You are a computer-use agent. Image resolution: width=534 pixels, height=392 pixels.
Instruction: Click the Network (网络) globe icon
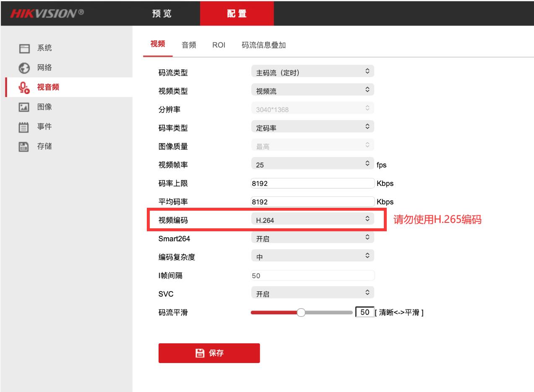click(24, 68)
